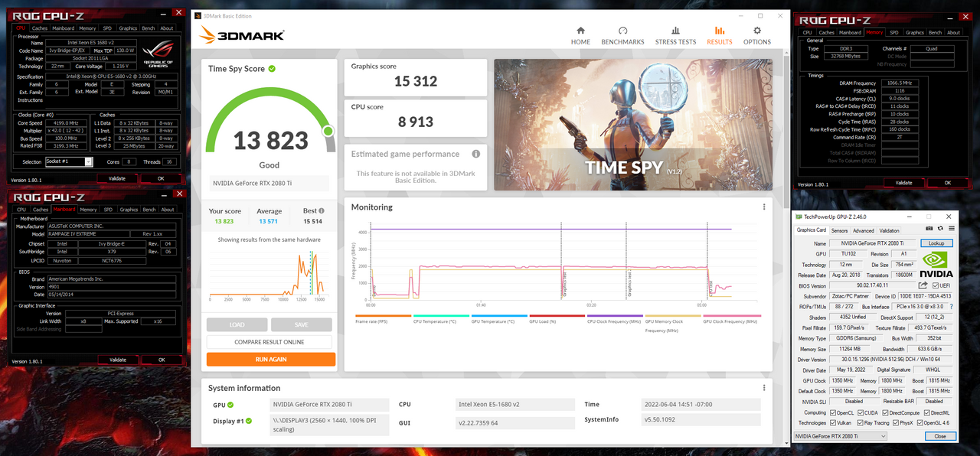Toggle Vulkan checkbox in GPU-Z
The image size is (980, 456).
coord(834,422)
